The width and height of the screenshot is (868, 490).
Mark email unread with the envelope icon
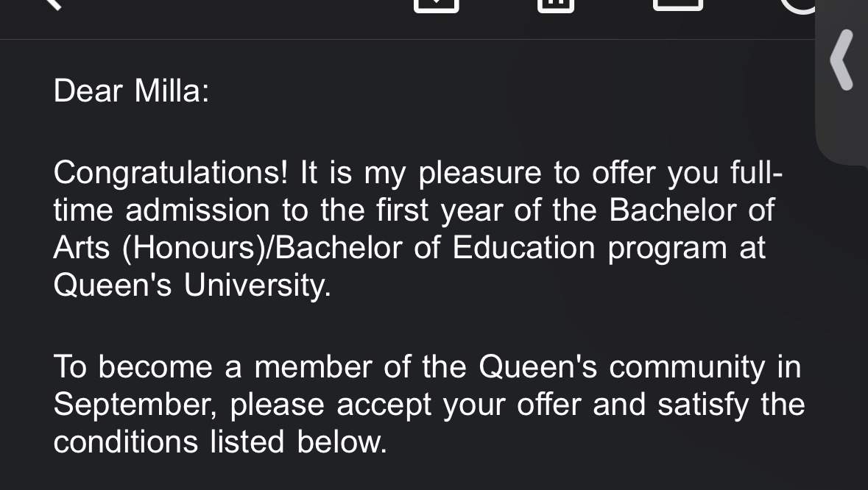[x=678, y=4]
